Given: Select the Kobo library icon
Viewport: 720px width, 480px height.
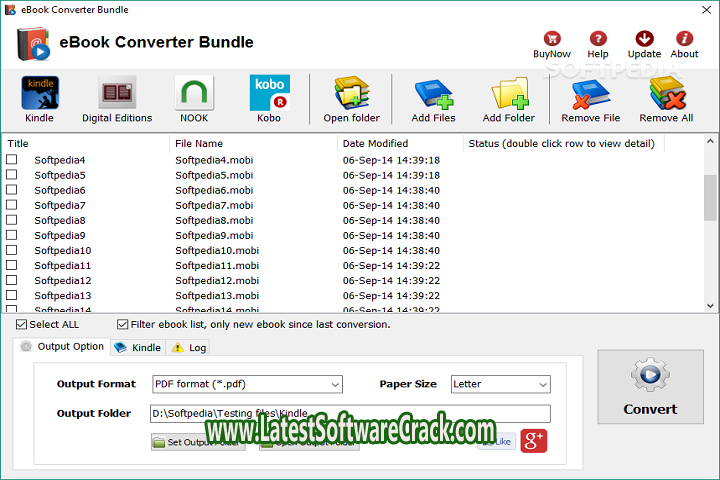Looking at the screenshot, I should (x=270, y=93).
